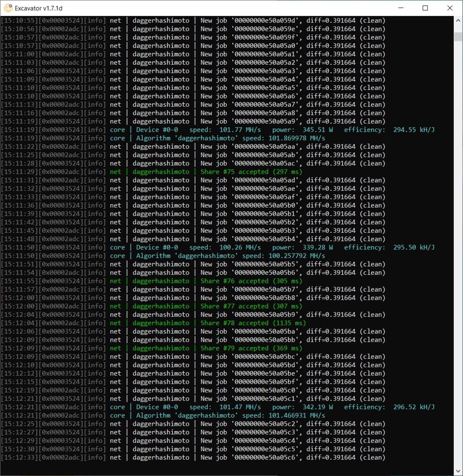Click job ID '00000000e50a059d'
Screen dimensions: 463x476
click(x=265, y=20)
